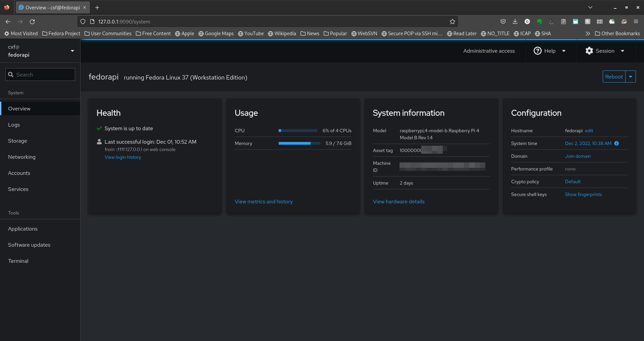Image resolution: width=644 pixels, height=341 pixels.
Task: Show more bookmarks with chevron
Action: tap(588, 34)
